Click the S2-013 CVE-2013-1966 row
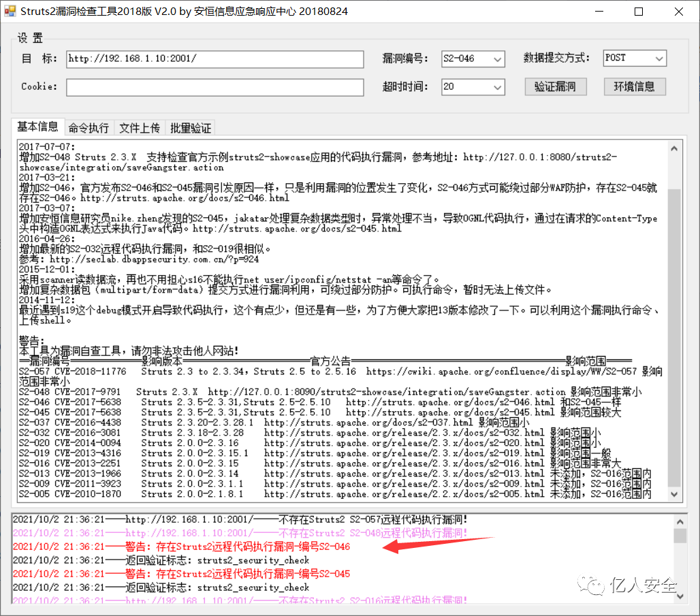This screenshot has height=616, width=700. point(335,474)
